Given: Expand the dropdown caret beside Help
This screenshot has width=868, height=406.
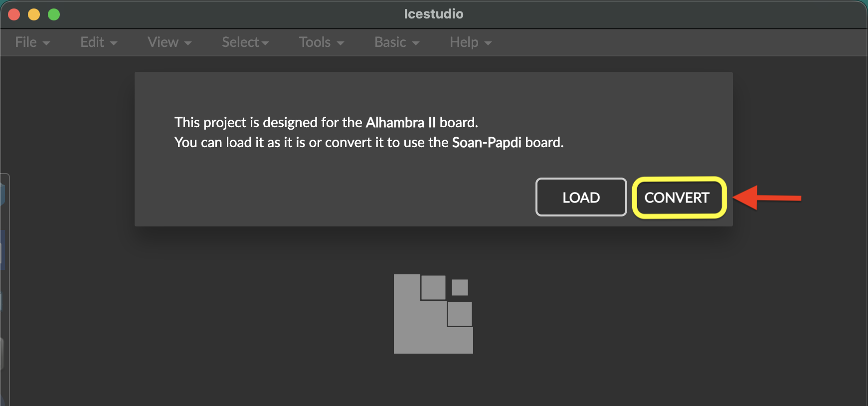Looking at the screenshot, I should point(488,43).
